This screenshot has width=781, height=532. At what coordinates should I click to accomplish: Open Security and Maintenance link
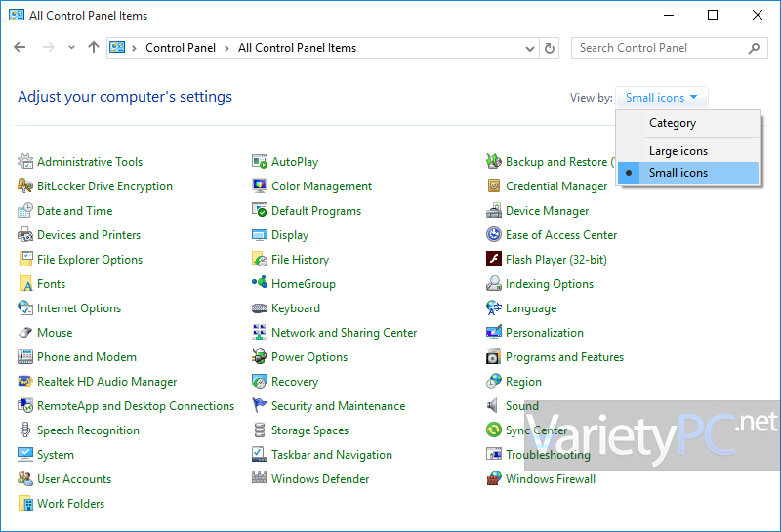338,405
